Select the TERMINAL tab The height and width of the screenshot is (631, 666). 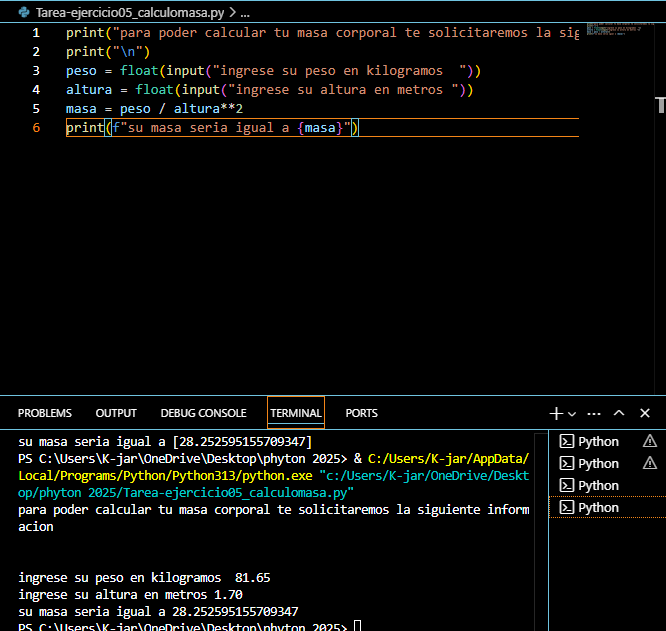296,413
